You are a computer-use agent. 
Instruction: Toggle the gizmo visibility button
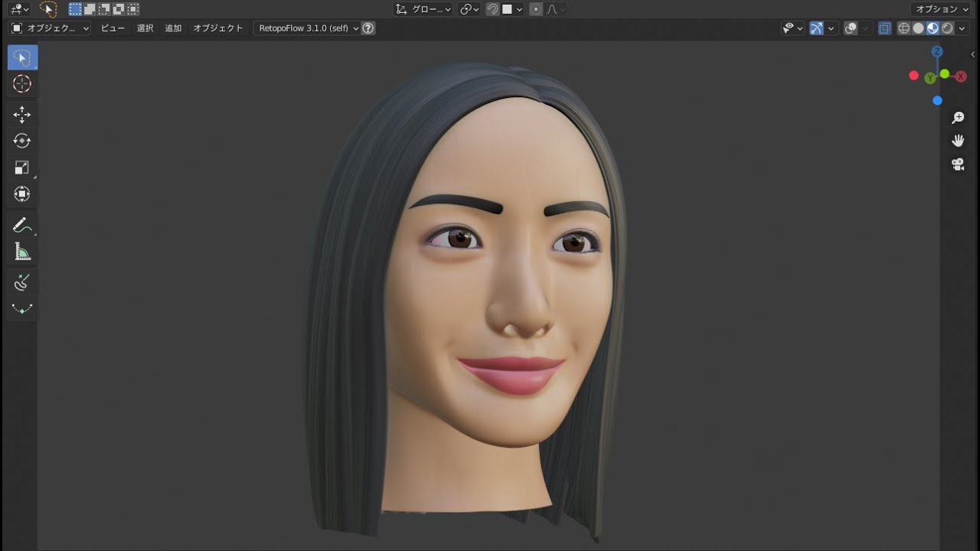816,28
